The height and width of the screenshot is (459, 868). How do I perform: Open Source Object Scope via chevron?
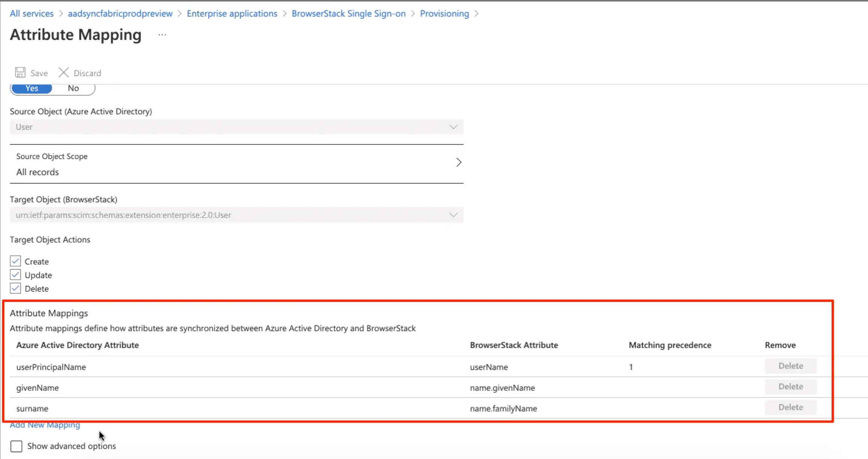[458, 162]
